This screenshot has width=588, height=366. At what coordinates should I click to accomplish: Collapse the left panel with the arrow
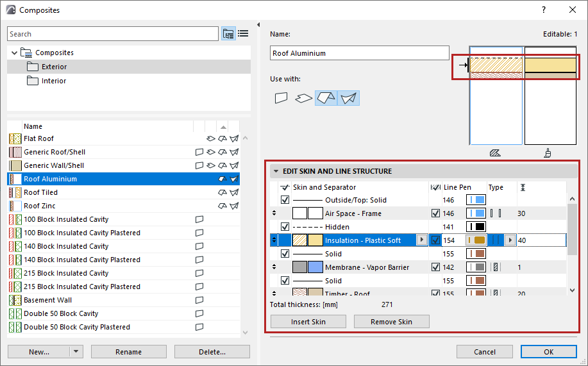click(258, 25)
